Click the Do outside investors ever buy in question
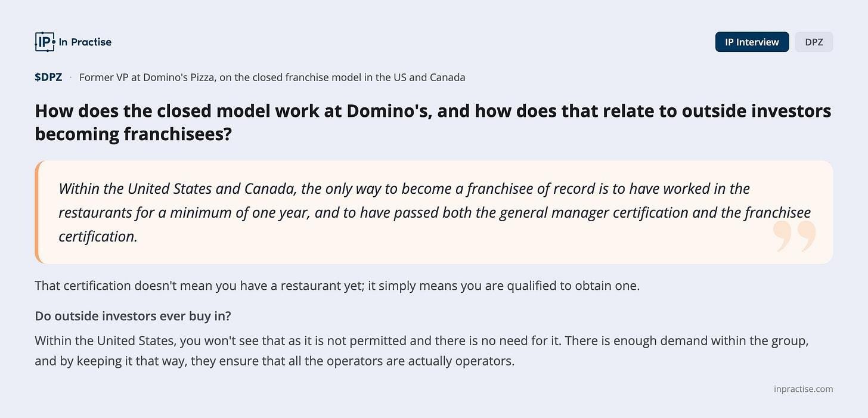 (x=133, y=315)
